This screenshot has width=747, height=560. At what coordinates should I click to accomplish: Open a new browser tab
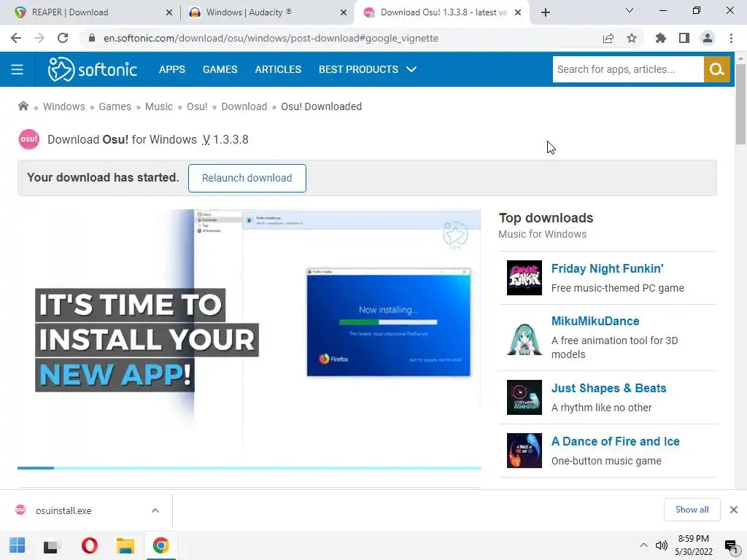(x=546, y=12)
